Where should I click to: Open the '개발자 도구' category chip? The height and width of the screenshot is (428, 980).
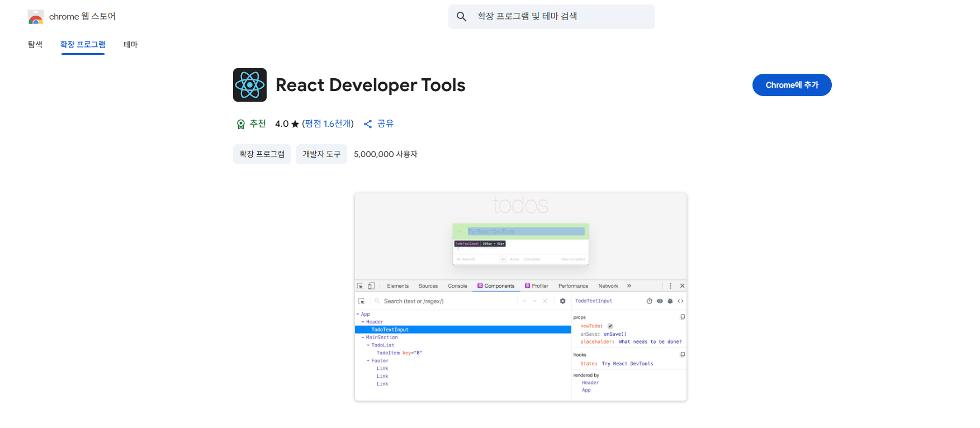(x=321, y=154)
